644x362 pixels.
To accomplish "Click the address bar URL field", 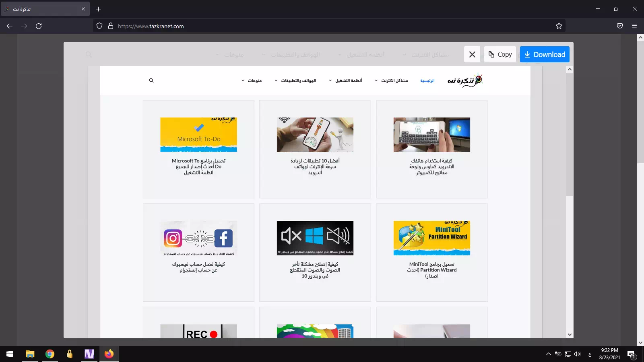I will (329, 26).
